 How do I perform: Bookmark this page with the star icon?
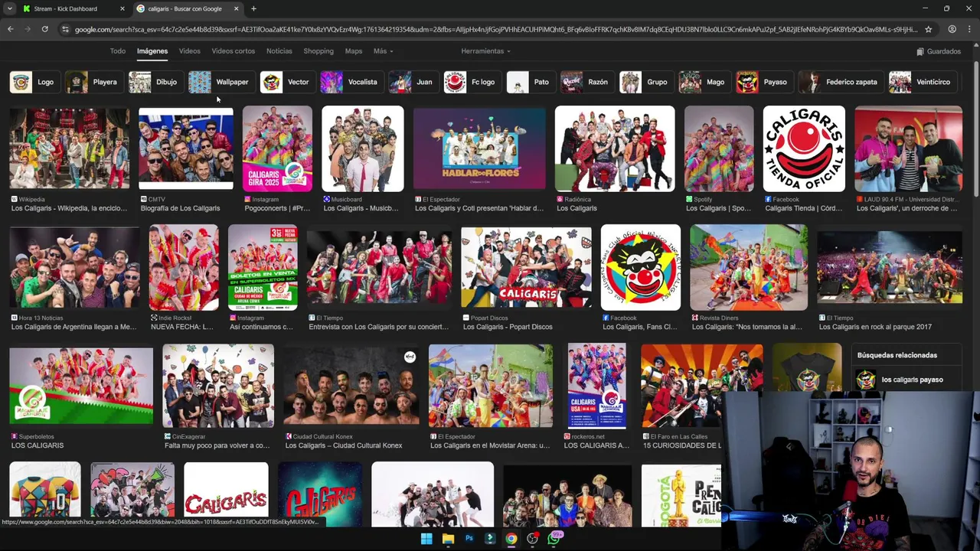pyautogui.click(x=928, y=29)
